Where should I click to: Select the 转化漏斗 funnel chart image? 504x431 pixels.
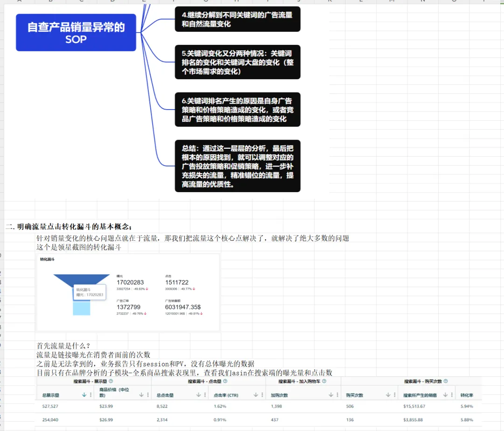pyautogui.click(x=128, y=292)
